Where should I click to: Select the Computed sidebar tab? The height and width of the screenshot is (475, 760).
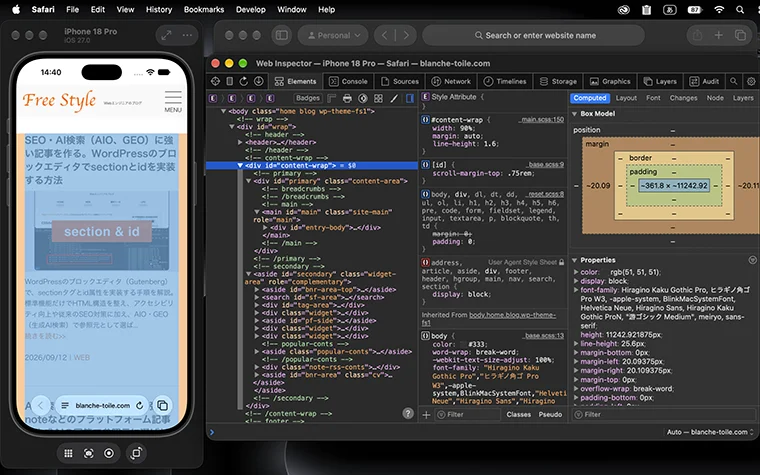pos(589,98)
